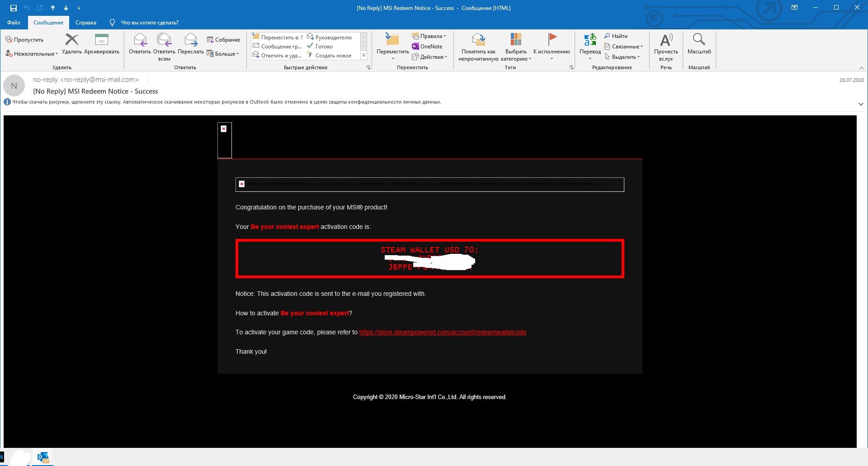This screenshot has width=868, height=466.
Task: Open the Выделить select dropdown
Action: click(x=623, y=57)
